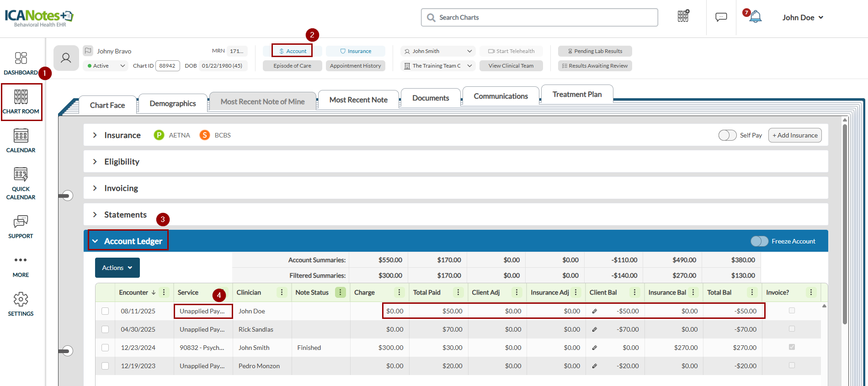Open the Actions dropdown menu
Screen dimensions: 868x386
[117, 268]
